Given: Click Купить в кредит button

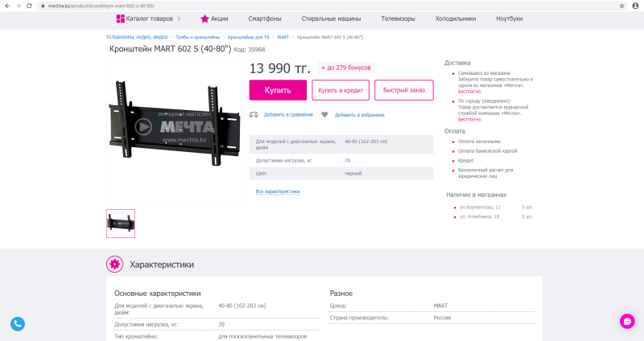Looking at the screenshot, I should pyautogui.click(x=341, y=90).
